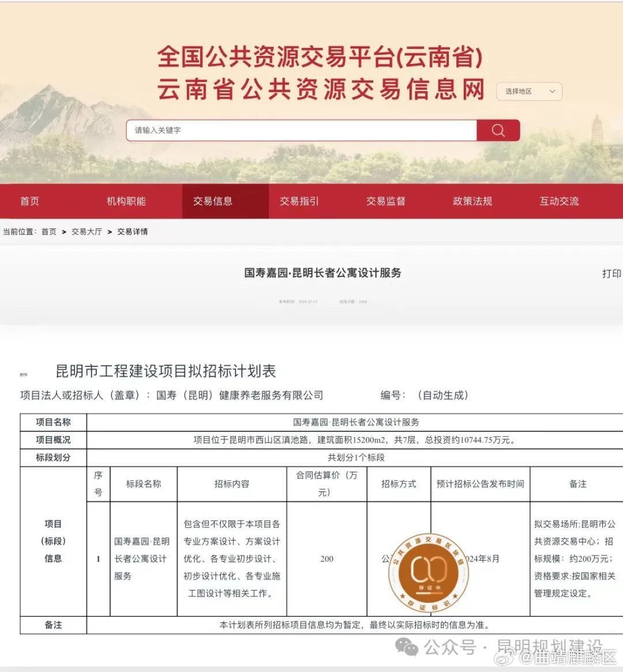Image resolution: width=623 pixels, height=672 pixels.
Task: Open the 政策法规 nav tab
Action: (x=472, y=201)
